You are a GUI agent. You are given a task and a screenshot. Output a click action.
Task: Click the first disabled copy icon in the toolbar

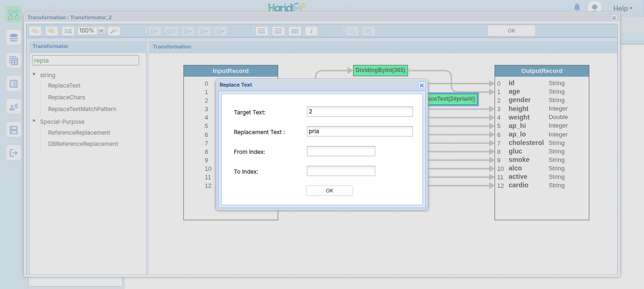click(352, 31)
